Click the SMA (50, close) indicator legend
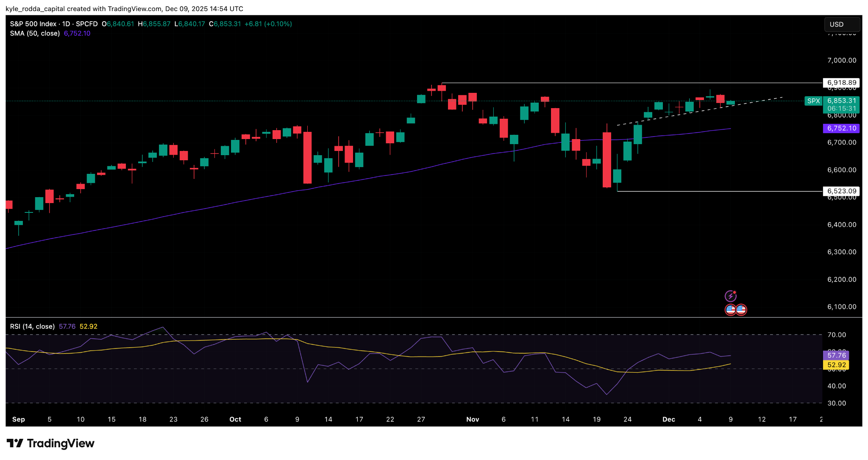The width and height of the screenshot is (868, 460). [35, 33]
